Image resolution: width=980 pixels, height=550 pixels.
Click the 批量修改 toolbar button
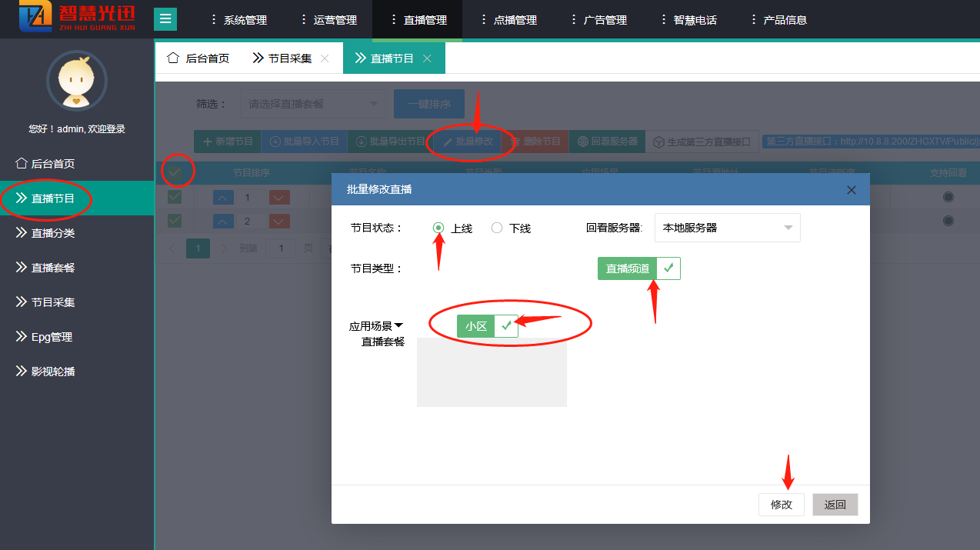pos(468,142)
